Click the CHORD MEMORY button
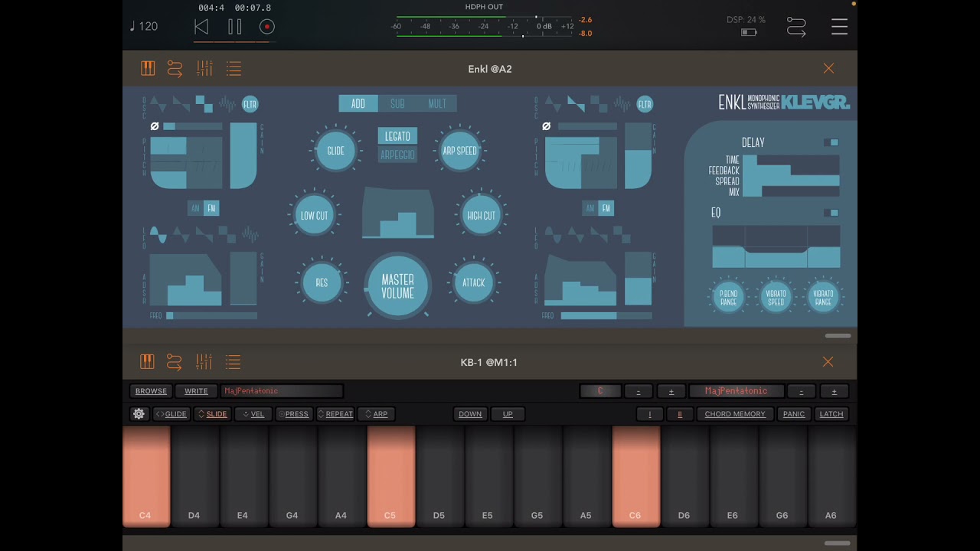This screenshot has height=551, width=980. [x=735, y=414]
